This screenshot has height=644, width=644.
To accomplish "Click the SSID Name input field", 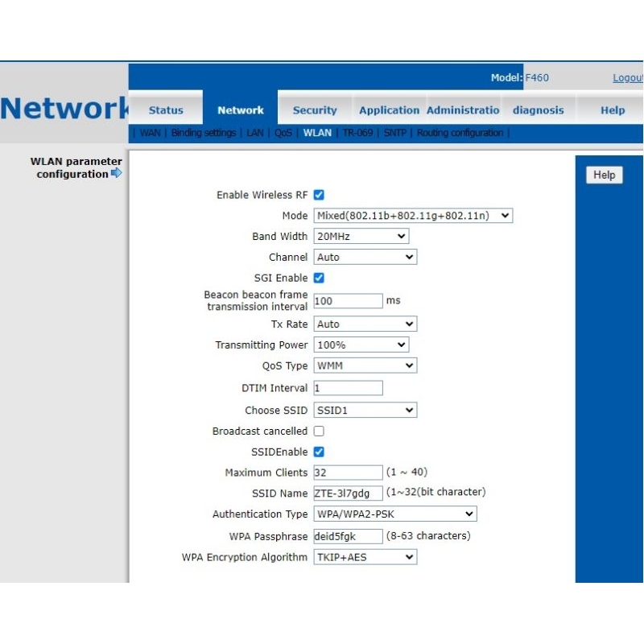I will click(x=348, y=493).
